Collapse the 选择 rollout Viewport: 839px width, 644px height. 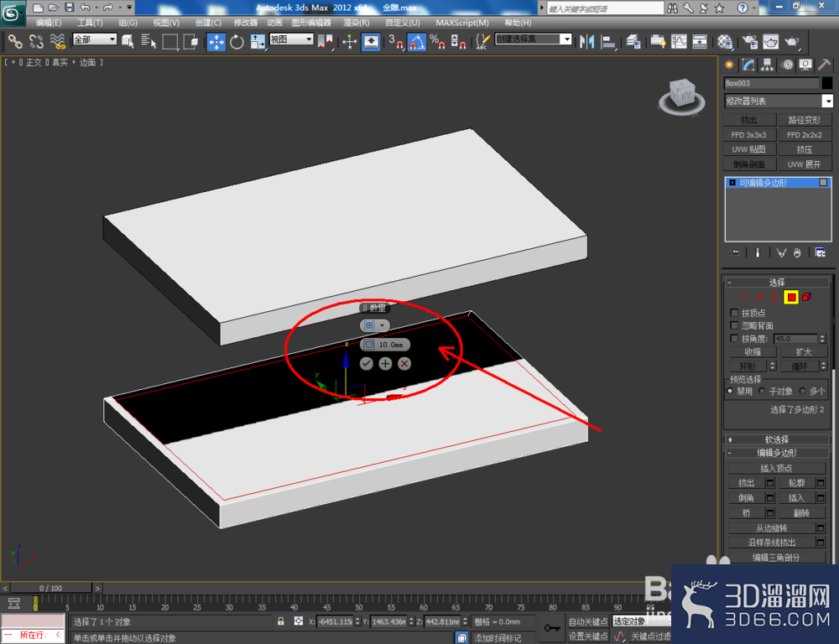pyautogui.click(x=776, y=283)
